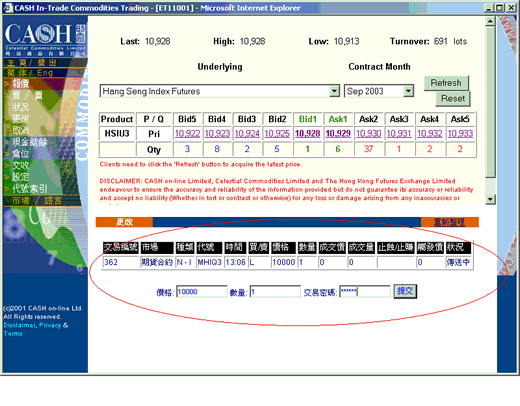Click the 價格 price input field
520x406 pixels.
click(x=202, y=292)
